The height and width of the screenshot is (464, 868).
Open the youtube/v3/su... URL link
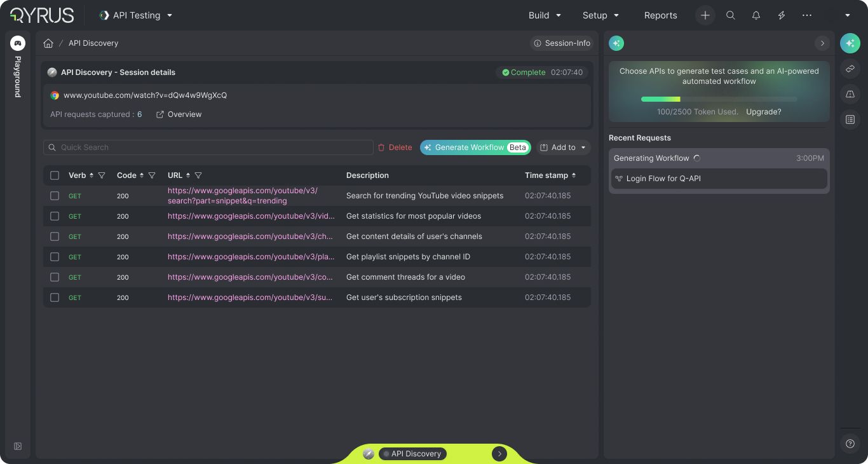[250, 297]
